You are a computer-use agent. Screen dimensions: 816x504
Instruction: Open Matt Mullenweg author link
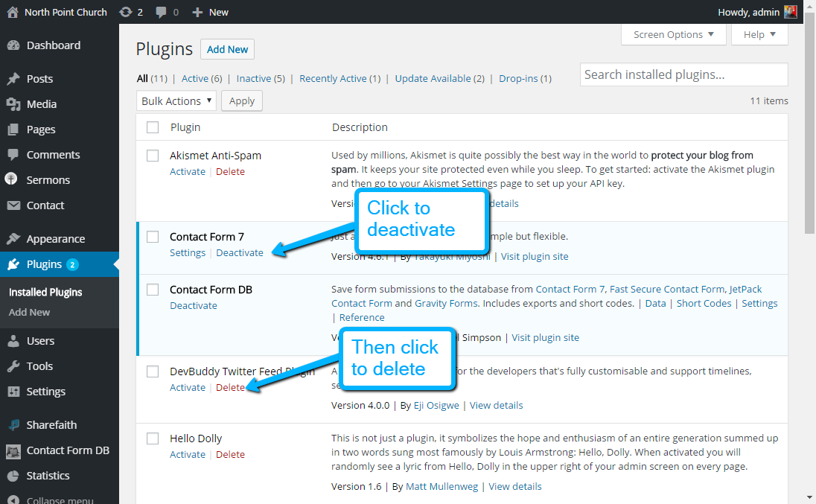[442, 487]
